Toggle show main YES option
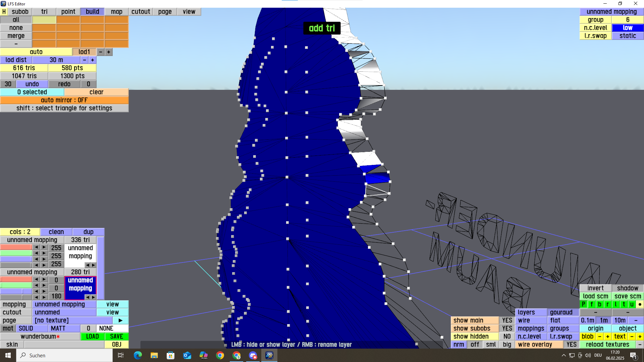The image size is (644, 362). (507, 320)
